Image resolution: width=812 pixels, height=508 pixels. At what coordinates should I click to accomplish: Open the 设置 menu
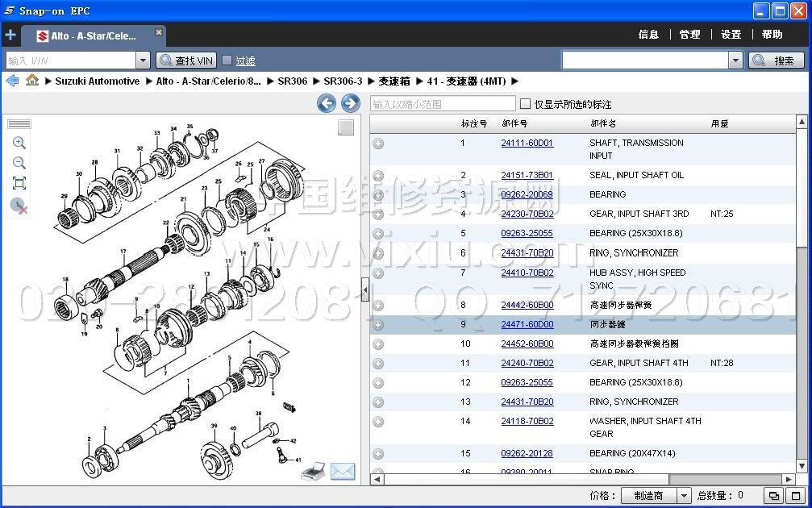point(731,35)
